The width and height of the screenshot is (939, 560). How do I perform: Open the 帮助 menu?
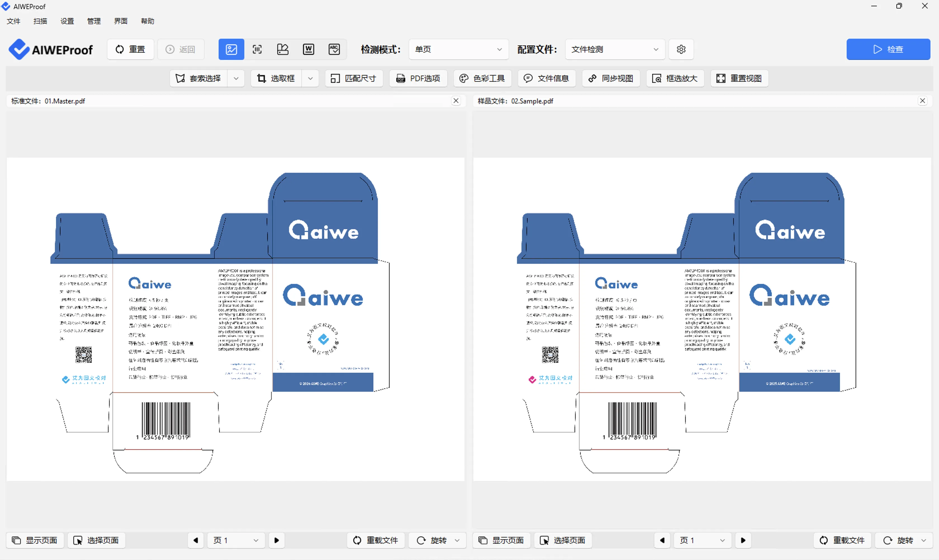[x=147, y=21]
